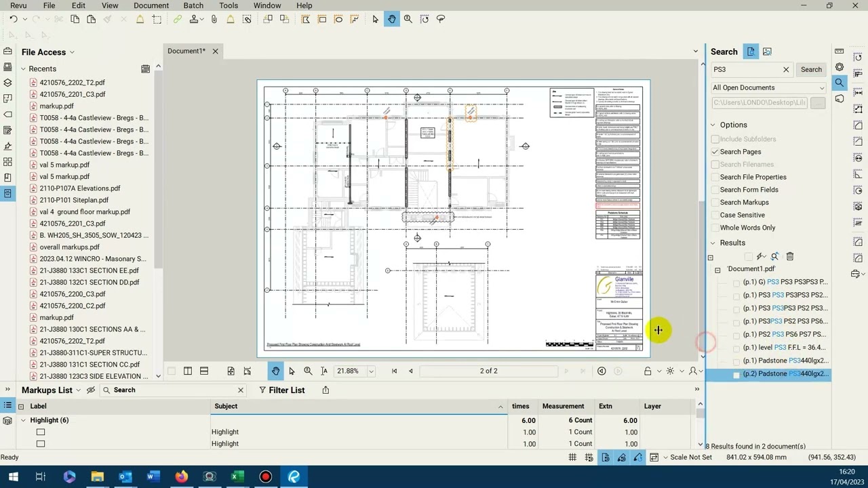Launch Excel from the taskbar
Image resolution: width=868 pixels, height=488 pixels.
(237, 477)
